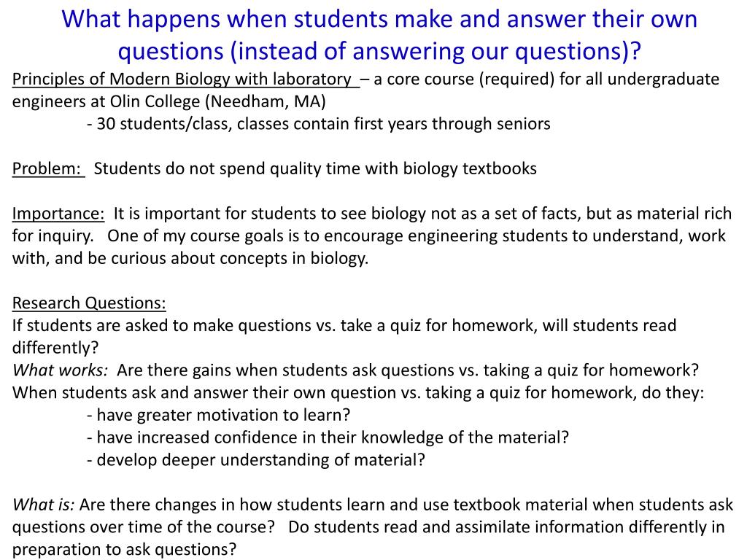Click the '30 students/class' bullet line
Viewport: 747px width, 560px height.
[x=319, y=124]
